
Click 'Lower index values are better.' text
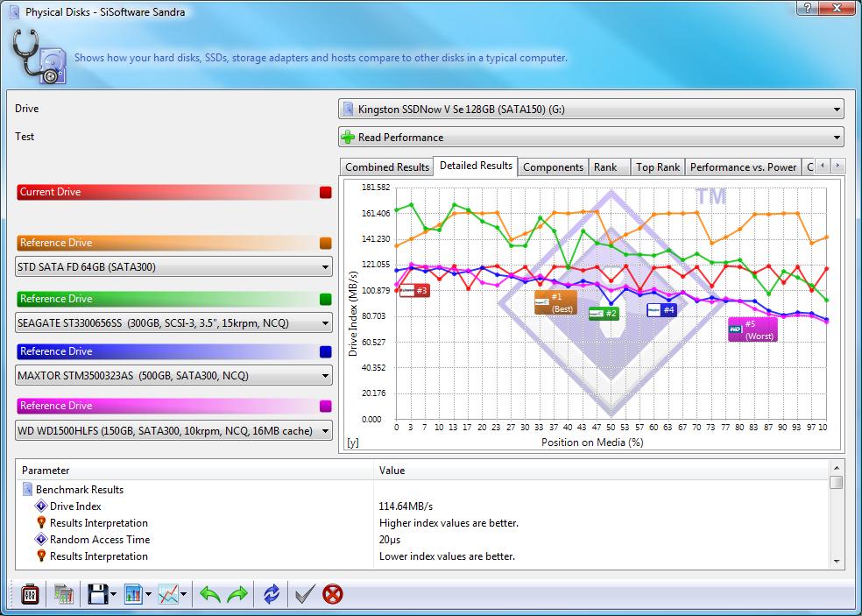click(447, 556)
